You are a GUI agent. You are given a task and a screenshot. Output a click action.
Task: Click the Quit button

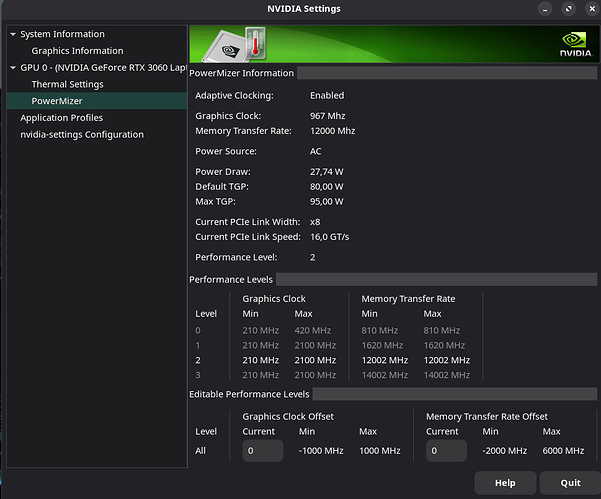570,483
